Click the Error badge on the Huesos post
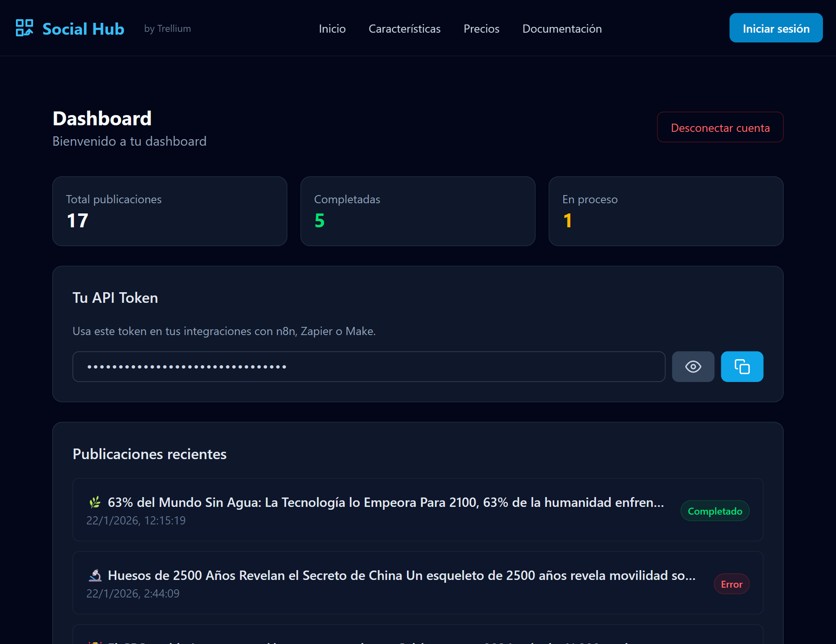 732,584
